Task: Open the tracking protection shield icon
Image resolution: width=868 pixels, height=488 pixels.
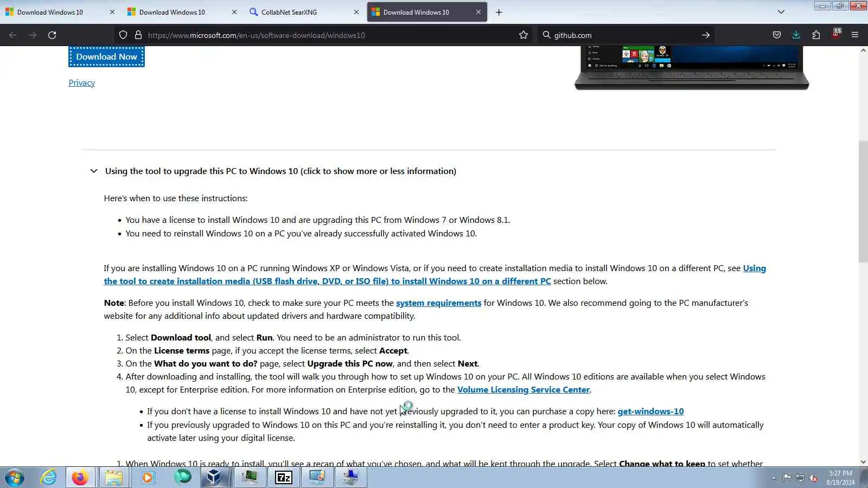Action: point(123,35)
